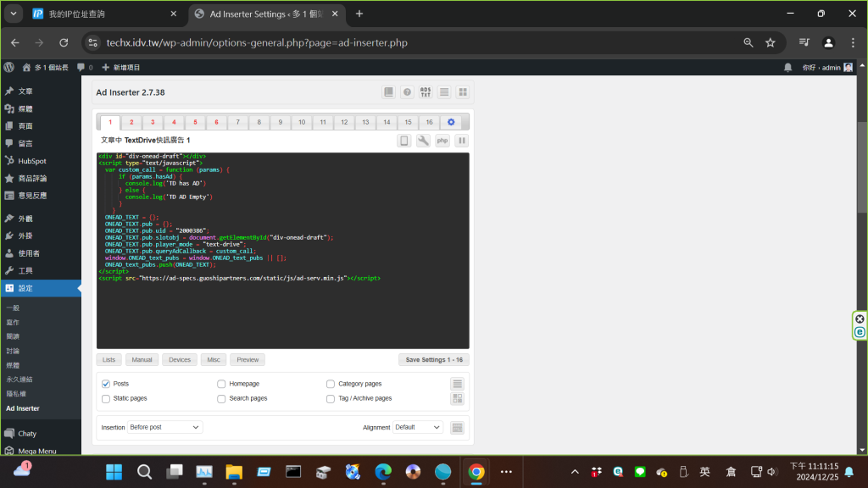Open File Explorer from the taskbar
Screen dimensions: 868x488
click(233, 471)
